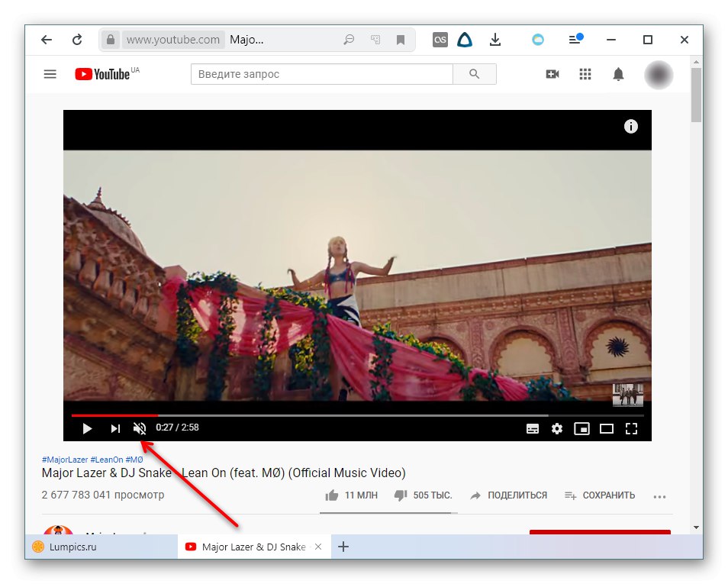Screen dimensions: 728x584
Task: Open the player settings gear
Action: pyautogui.click(x=556, y=428)
